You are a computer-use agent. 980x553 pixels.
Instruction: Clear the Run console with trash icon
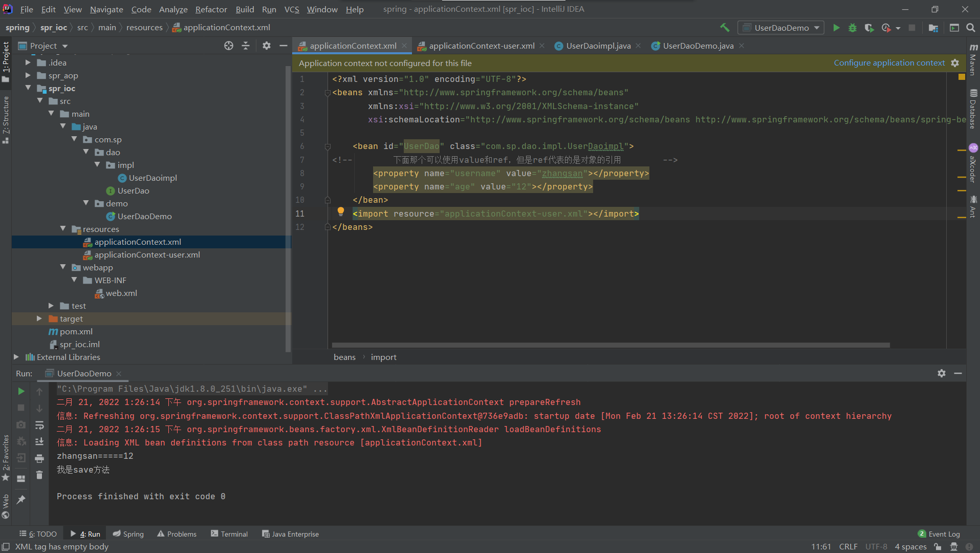click(39, 475)
